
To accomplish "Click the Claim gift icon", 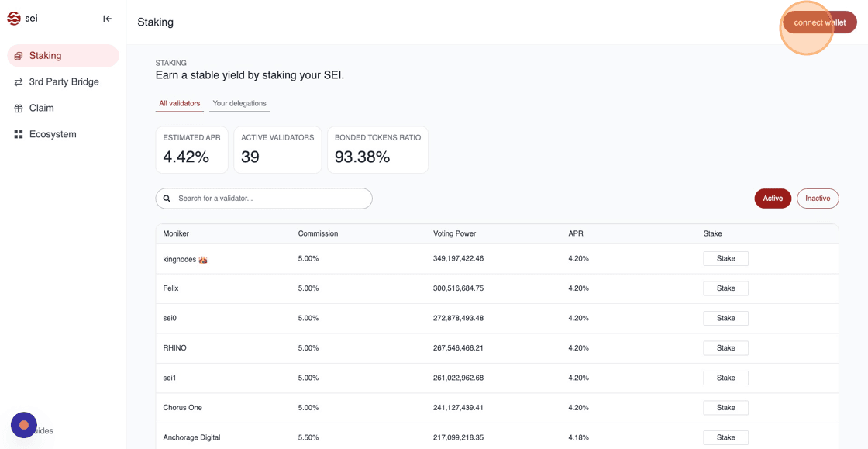I will pyautogui.click(x=19, y=109).
